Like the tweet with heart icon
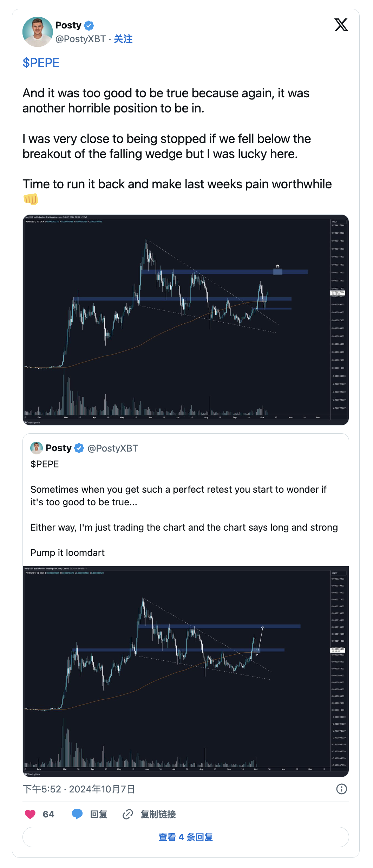 [31, 814]
